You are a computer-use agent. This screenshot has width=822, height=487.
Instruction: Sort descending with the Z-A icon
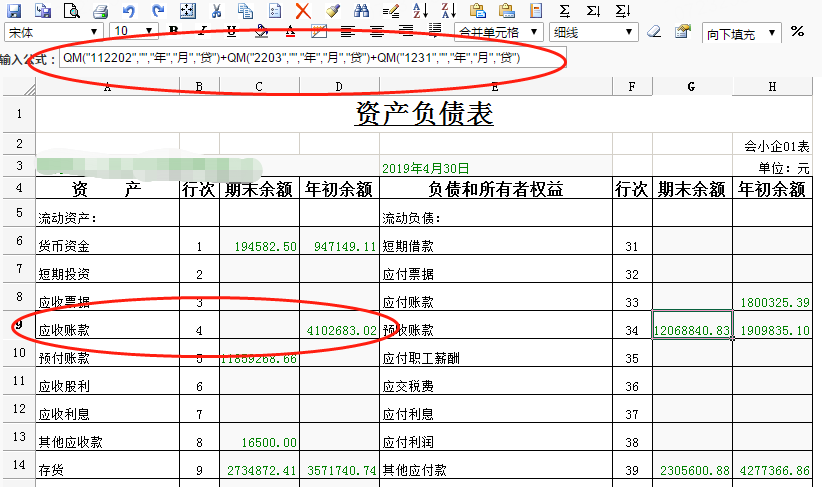coord(449,10)
